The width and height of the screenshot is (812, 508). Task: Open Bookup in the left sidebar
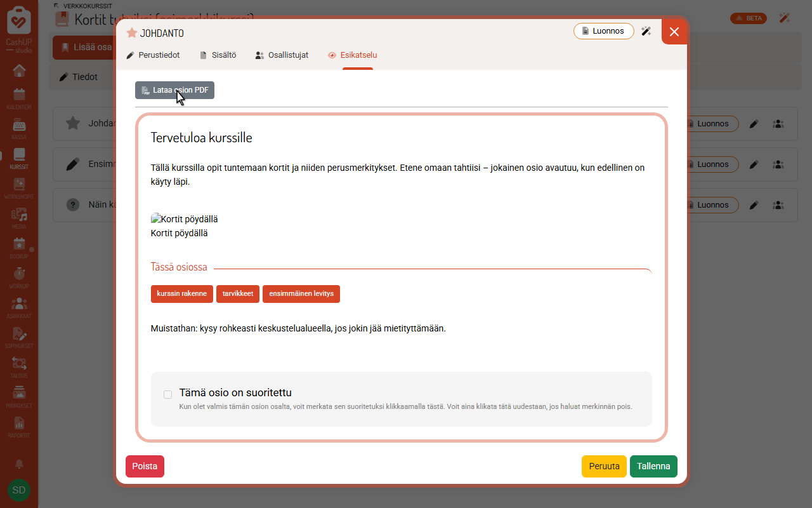tap(19, 248)
